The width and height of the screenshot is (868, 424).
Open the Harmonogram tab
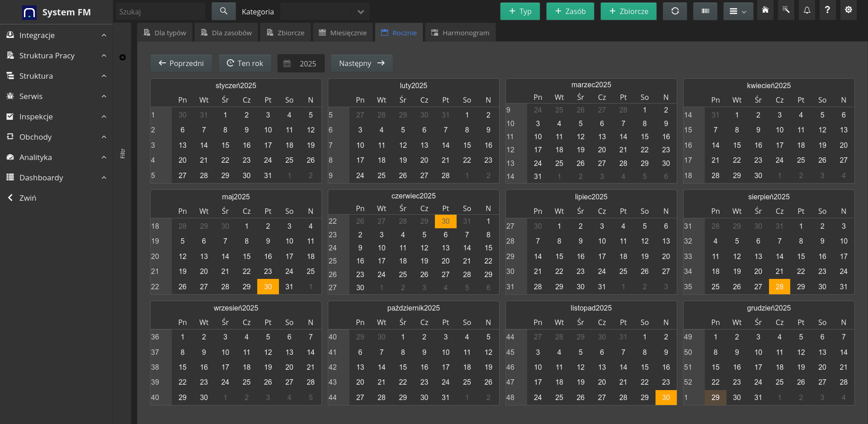coord(460,33)
